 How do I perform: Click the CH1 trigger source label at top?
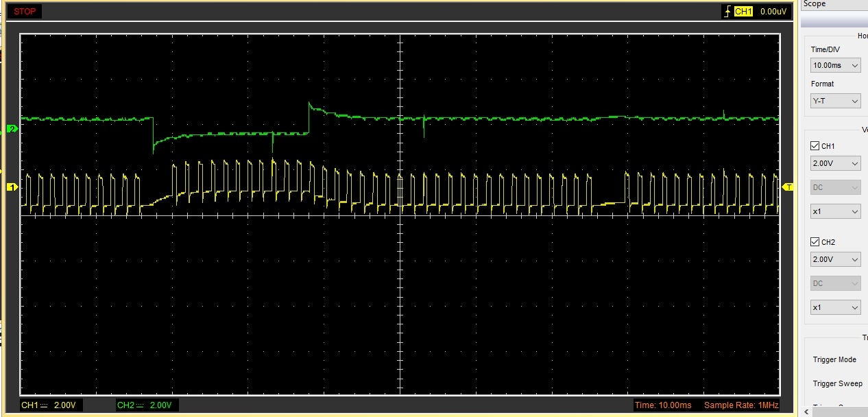(743, 12)
